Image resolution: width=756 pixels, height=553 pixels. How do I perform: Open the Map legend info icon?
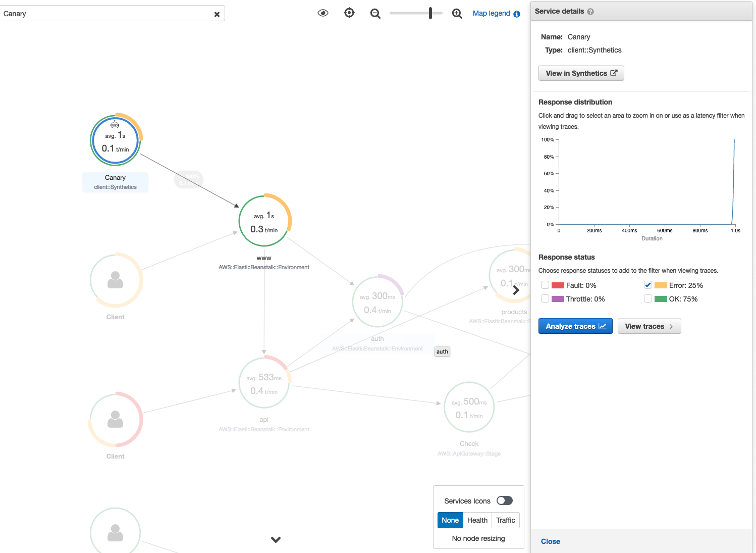pyautogui.click(x=515, y=14)
